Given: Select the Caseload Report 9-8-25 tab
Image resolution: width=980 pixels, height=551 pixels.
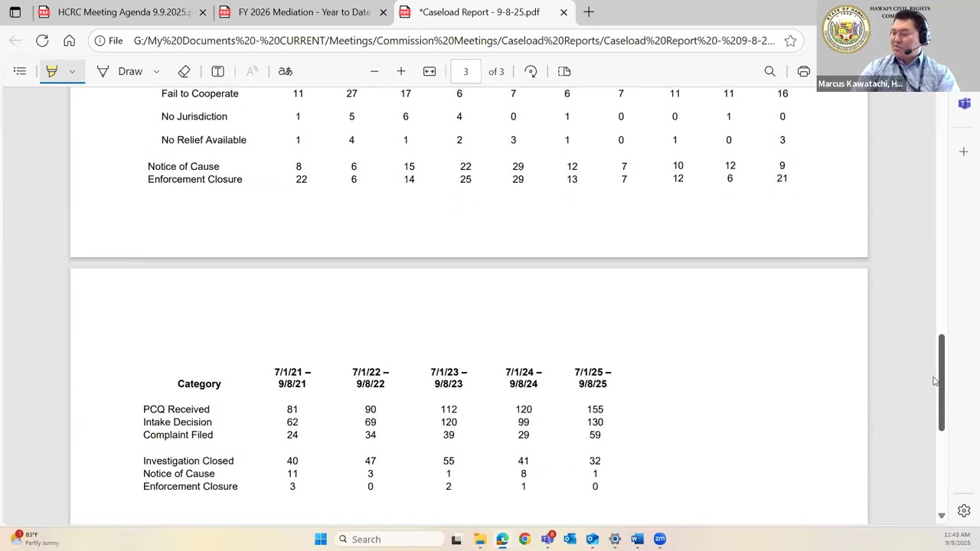Looking at the screenshot, I should click(x=484, y=12).
